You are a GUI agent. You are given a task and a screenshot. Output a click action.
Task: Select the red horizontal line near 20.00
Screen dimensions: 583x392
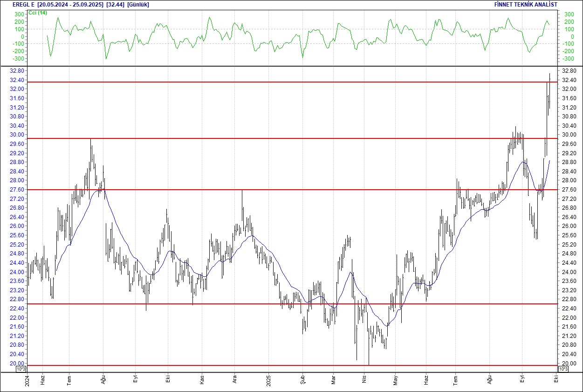click(292, 365)
